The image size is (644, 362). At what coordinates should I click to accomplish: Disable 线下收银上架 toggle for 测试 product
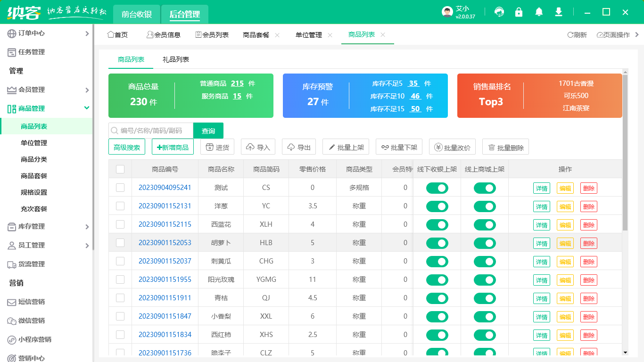(x=438, y=188)
